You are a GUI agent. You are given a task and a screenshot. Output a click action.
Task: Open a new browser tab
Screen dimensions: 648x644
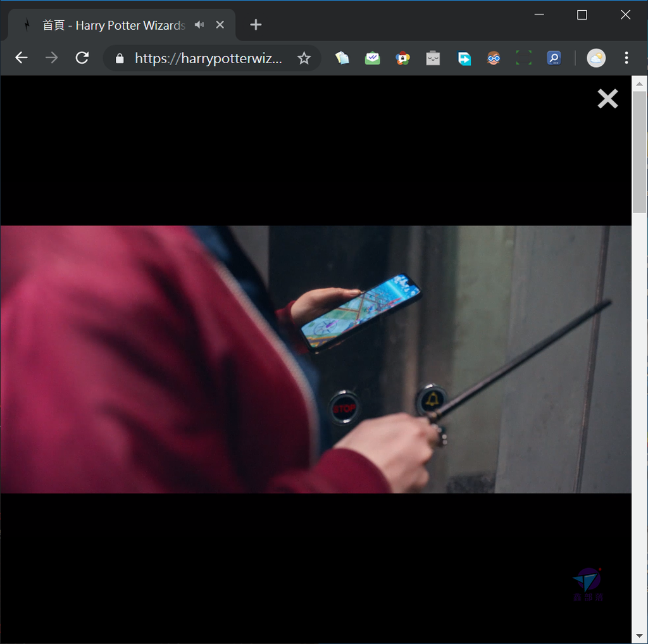pos(256,25)
